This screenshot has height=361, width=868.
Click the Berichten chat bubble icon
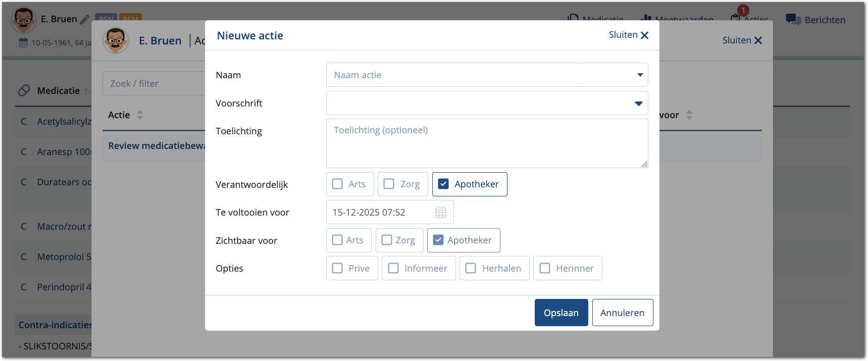click(793, 20)
